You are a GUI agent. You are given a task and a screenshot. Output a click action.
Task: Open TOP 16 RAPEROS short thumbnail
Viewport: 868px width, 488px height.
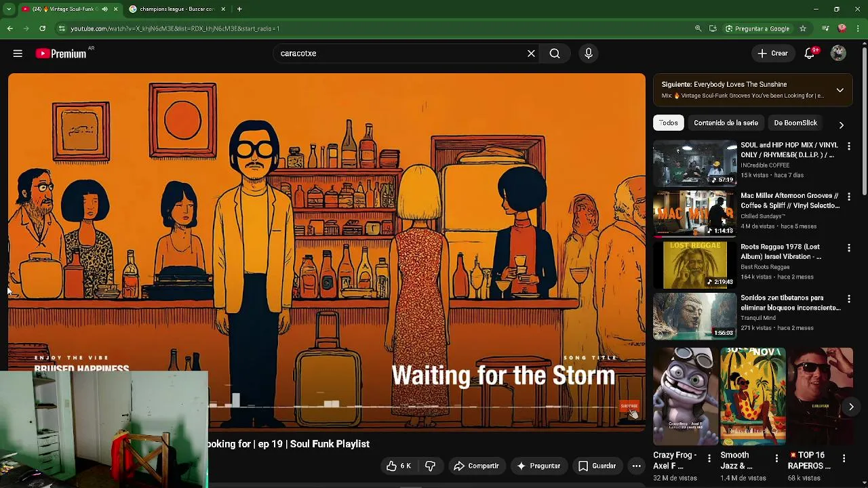pyautogui.click(x=820, y=396)
